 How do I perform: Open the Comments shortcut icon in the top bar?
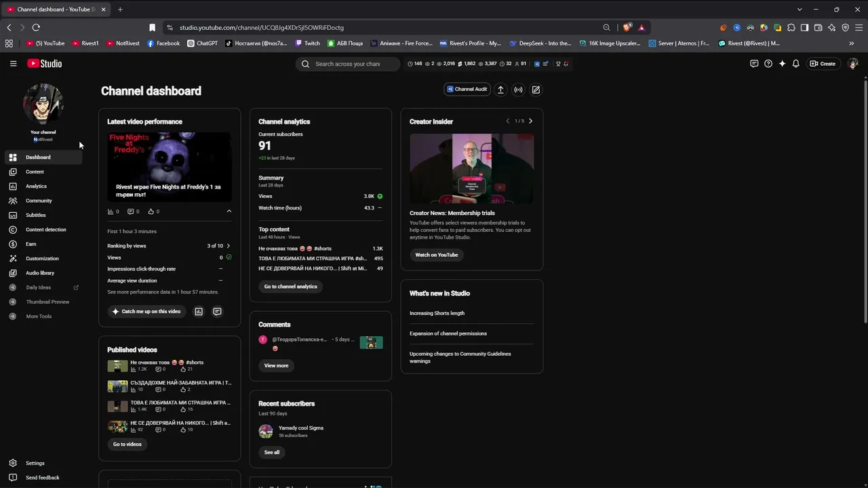click(x=754, y=64)
